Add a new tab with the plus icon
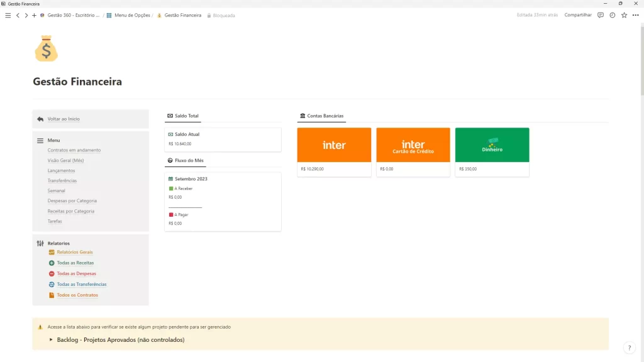Image resolution: width=644 pixels, height=362 pixels. 34,15
